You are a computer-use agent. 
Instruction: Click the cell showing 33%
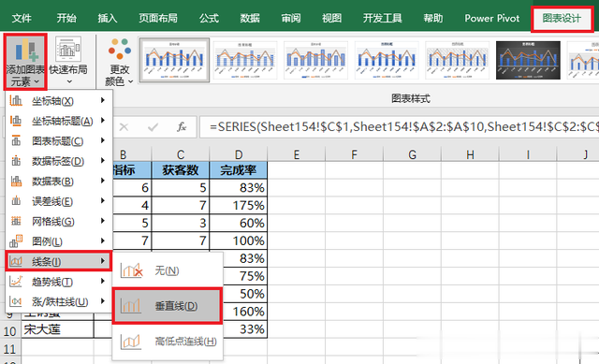pyautogui.click(x=245, y=329)
